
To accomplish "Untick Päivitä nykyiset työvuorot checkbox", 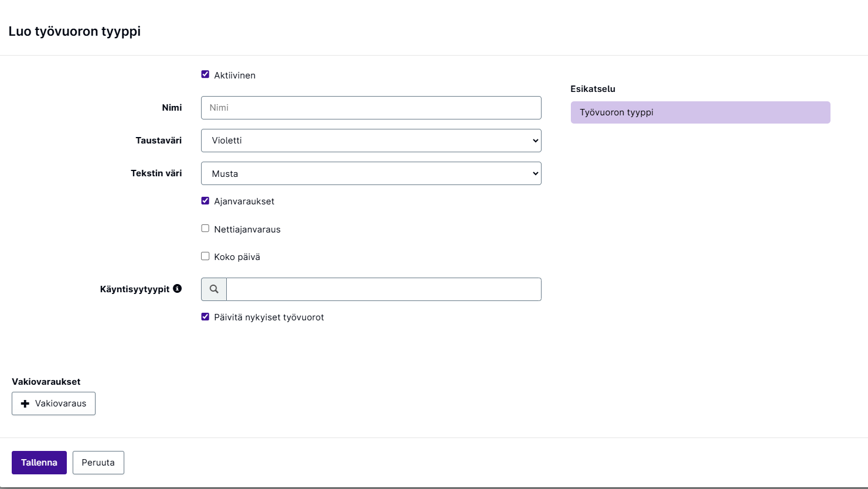I will (x=205, y=317).
